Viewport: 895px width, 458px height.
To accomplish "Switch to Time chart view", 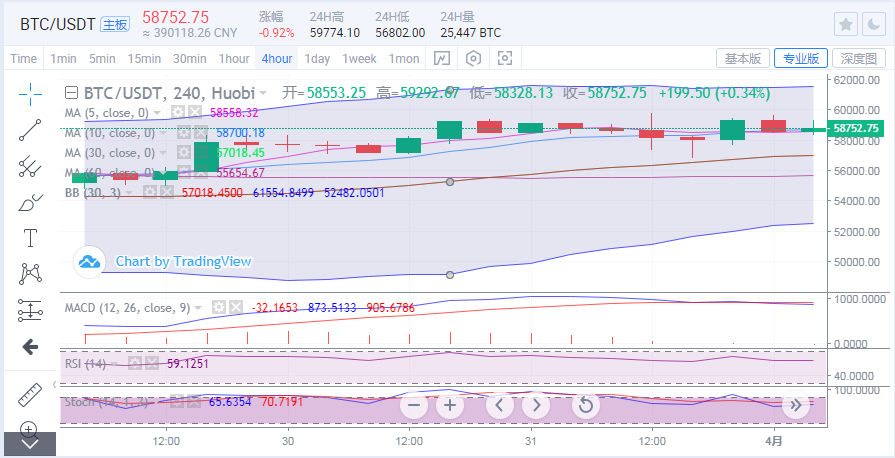I will point(23,58).
